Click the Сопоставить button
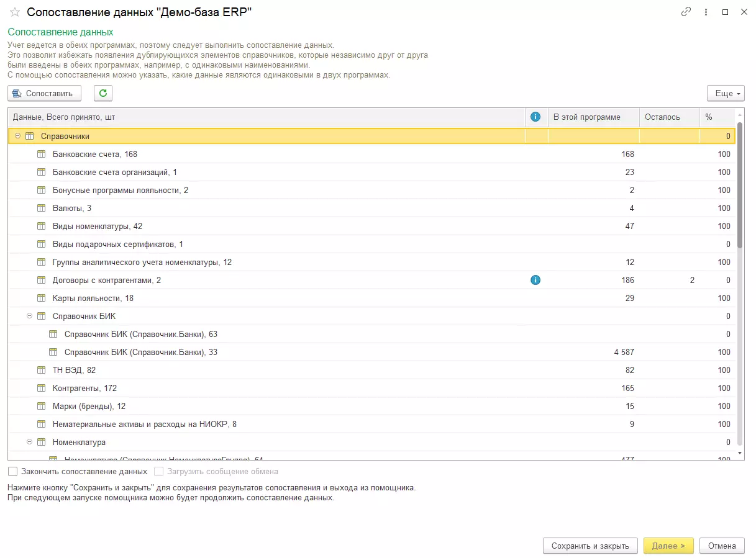 coord(44,93)
